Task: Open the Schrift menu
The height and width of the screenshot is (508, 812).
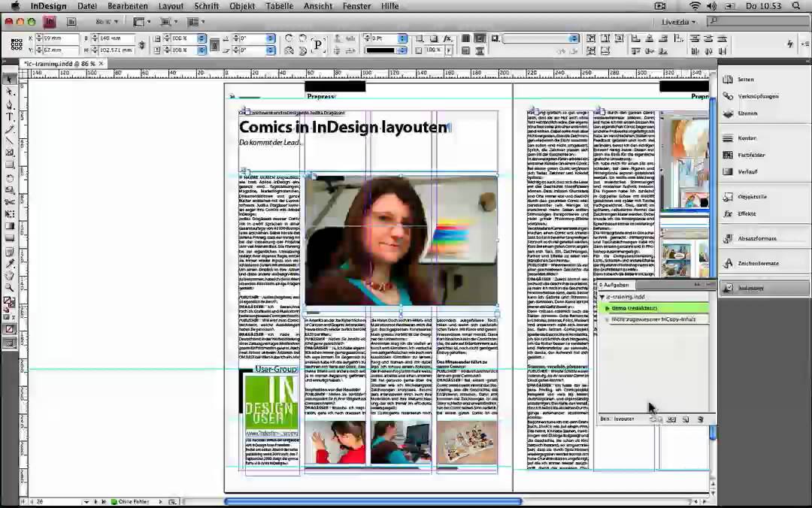Action: 206,6
